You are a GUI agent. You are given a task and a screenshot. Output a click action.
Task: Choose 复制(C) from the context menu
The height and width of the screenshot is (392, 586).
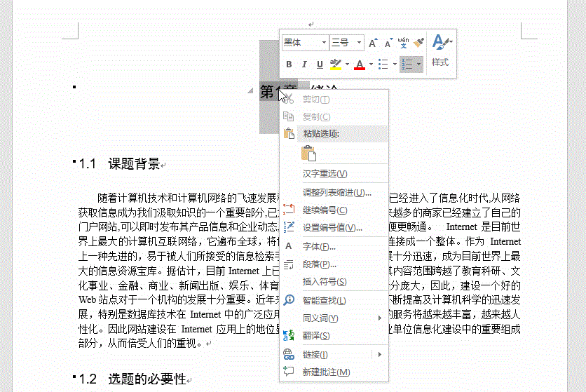point(334,116)
